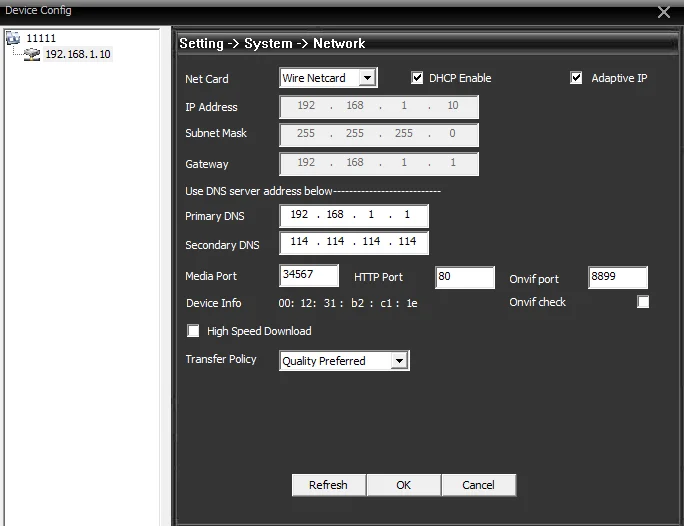The width and height of the screenshot is (684, 526).
Task: Click the device icon beside 192.168.1.10
Action: [x=32, y=54]
